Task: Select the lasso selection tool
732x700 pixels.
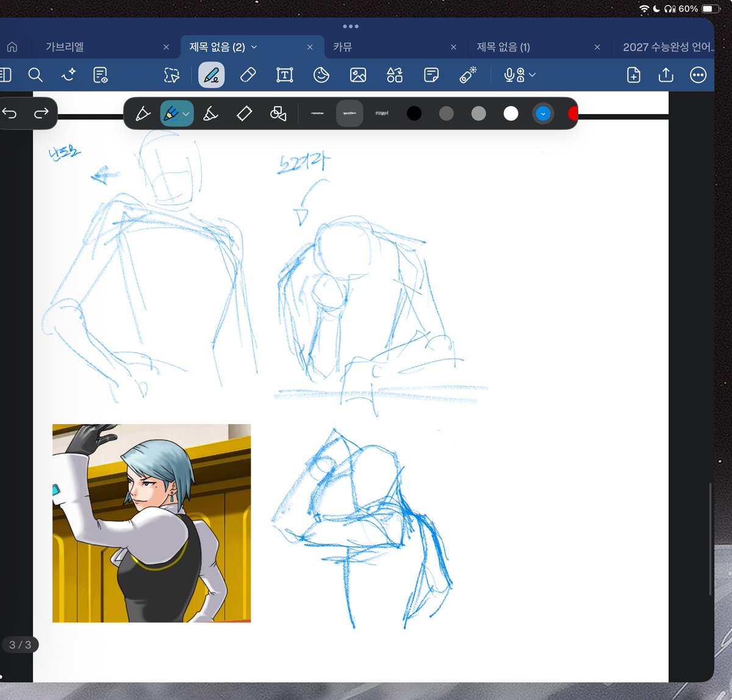Action: coord(172,74)
